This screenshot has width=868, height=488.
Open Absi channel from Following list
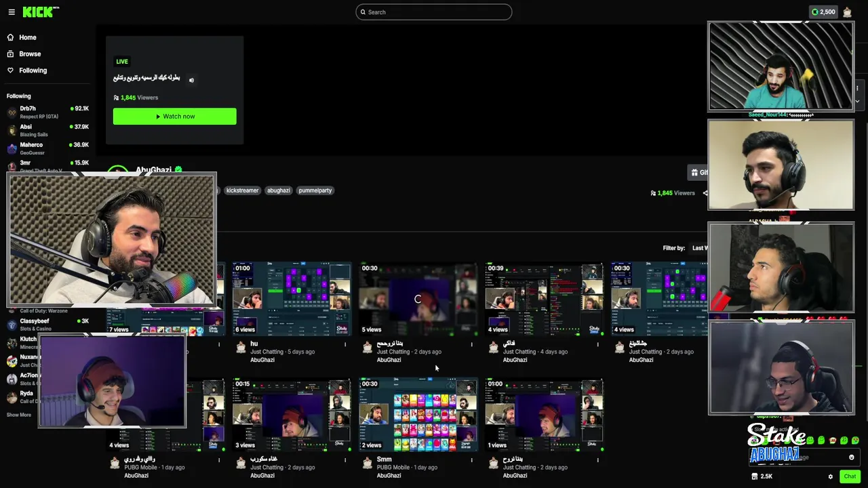47,130
